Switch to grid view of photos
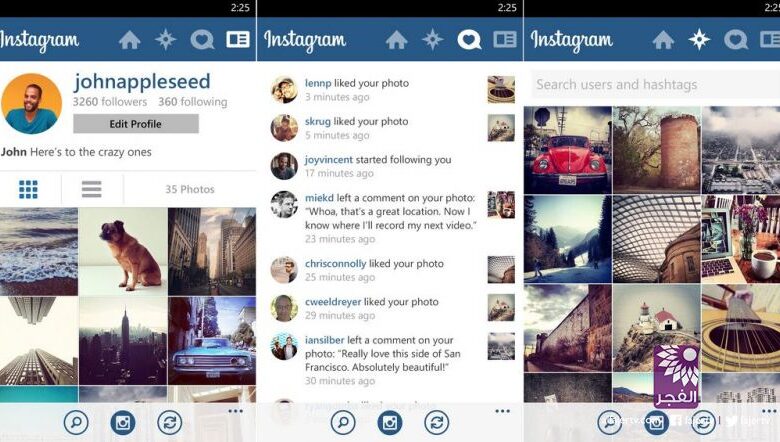The image size is (780, 442). tap(28, 189)
